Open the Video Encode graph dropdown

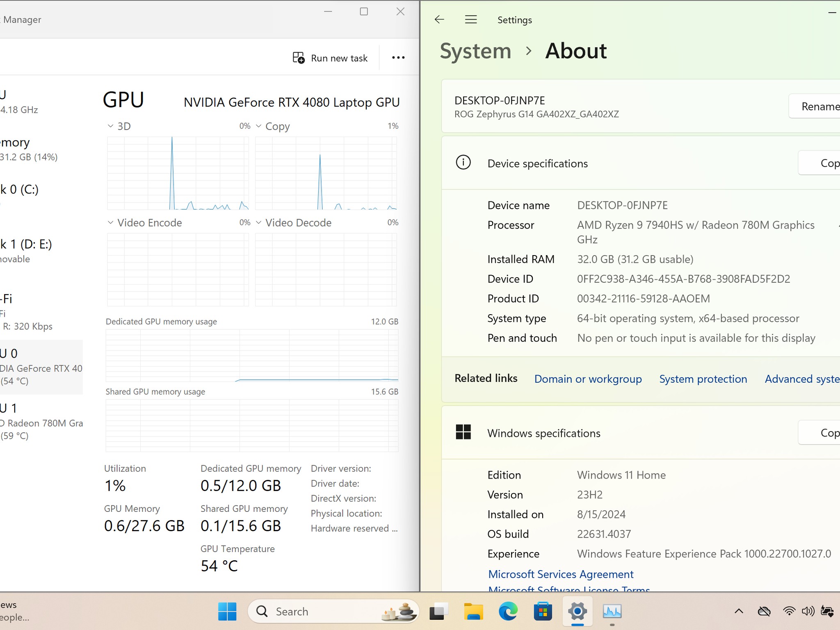110,222
